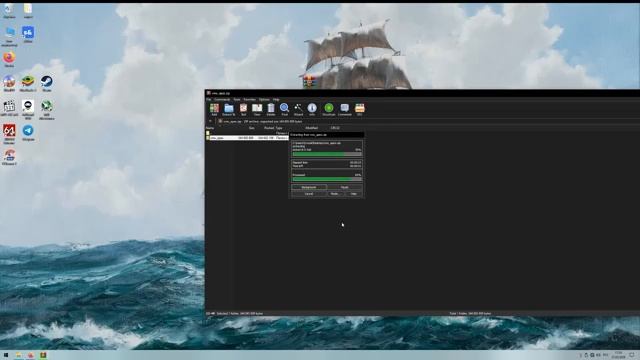This screenshot has width=640, height=360.
Task: Click the WinRAR taskbar icon
Action: [x=43, y=355]
